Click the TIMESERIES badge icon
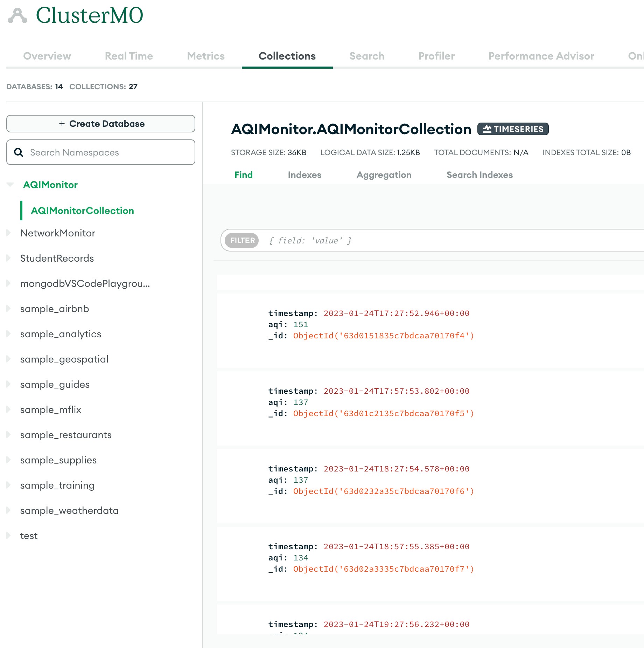The image size is (644, 648). [x=487, y=129]
